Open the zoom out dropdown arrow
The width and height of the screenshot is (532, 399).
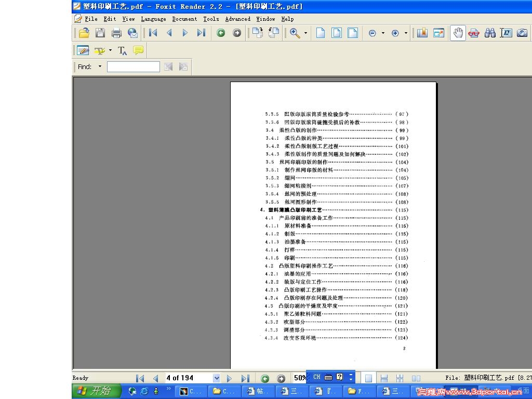[383, 33]
